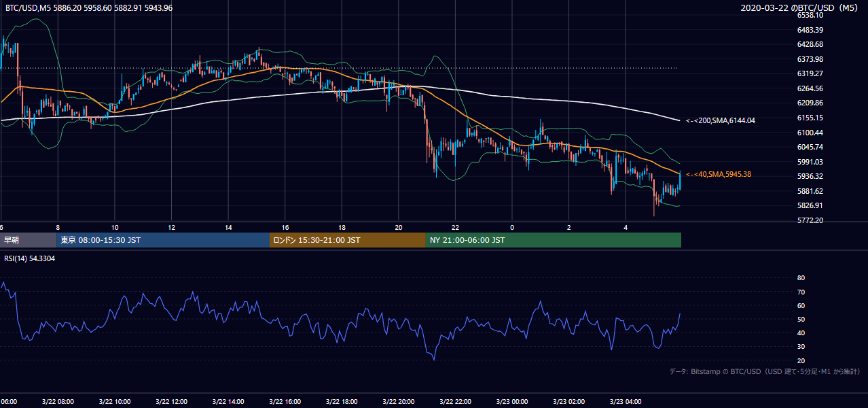
Task: Click the hour 0 tick under the price chart
Action: (x=511, y=227)
